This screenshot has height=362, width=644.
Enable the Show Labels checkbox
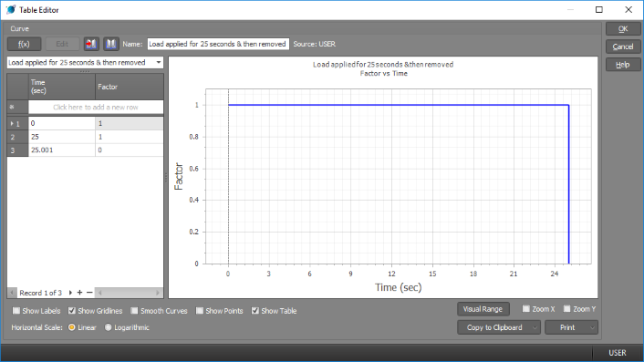(16, 311)
